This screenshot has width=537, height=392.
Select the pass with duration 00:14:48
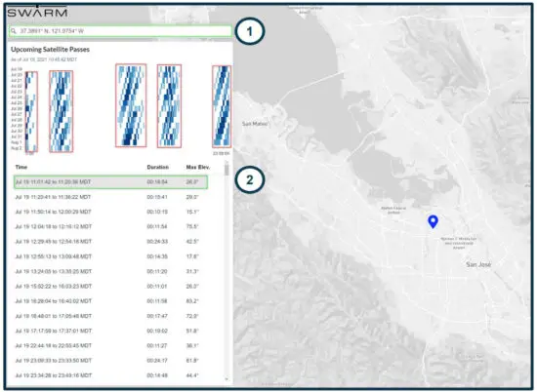(x=110, y=375)
